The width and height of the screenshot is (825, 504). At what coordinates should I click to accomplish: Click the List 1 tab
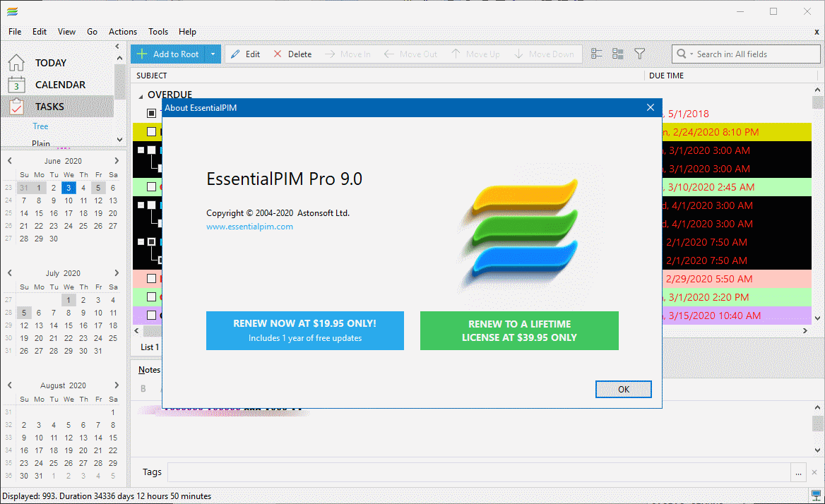(150, 347)
